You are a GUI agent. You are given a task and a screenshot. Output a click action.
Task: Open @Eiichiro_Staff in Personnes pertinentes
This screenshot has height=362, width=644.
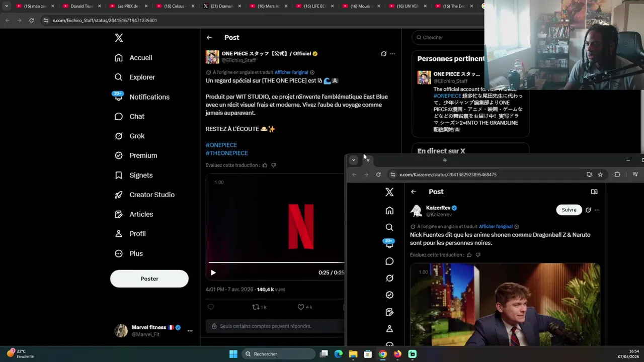[450, 81]
